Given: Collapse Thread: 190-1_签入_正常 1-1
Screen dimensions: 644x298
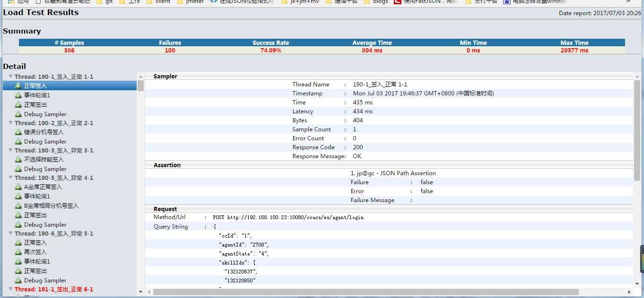Looking at the screenshot, I should [11, 76].
